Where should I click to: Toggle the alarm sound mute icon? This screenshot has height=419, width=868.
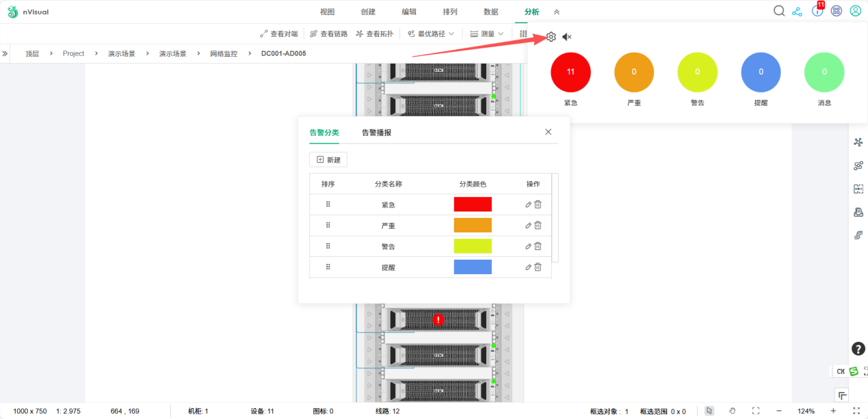[x=566, y=37]
